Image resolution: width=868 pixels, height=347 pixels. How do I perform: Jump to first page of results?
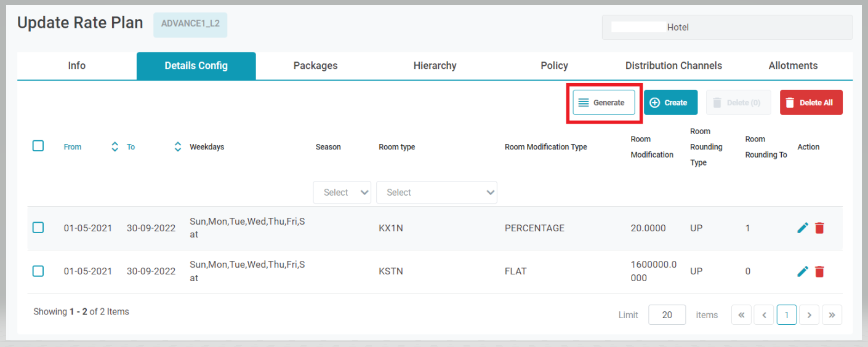point(741,315)
